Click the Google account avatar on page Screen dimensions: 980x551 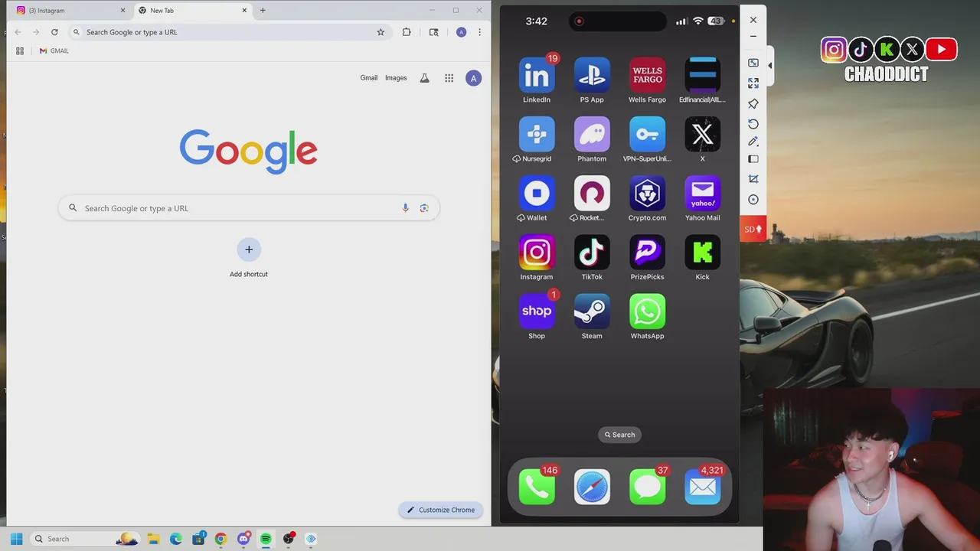point(473,78)
